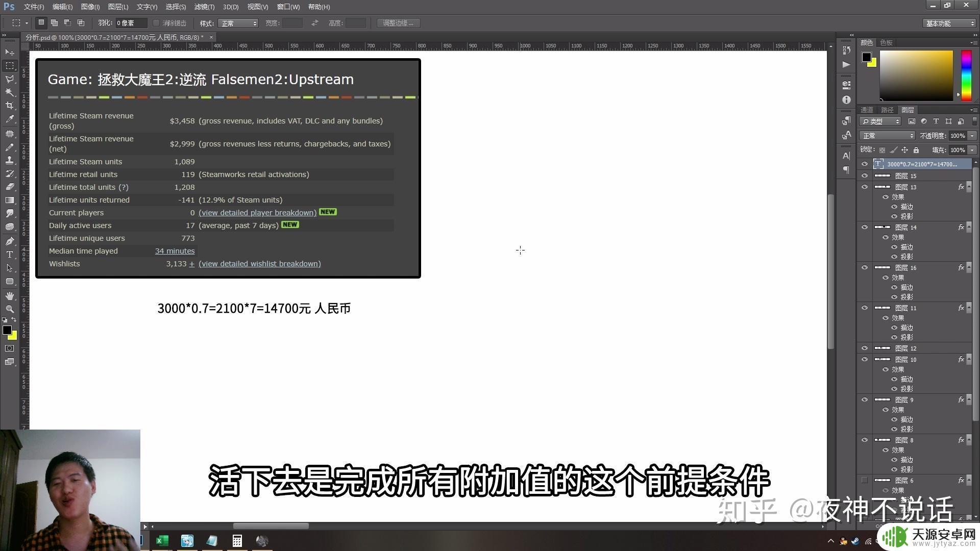The width and height of the screenshot is (980, 551).
Task: Switch to the 色板 swatches tab
Action: click(887, 42)
